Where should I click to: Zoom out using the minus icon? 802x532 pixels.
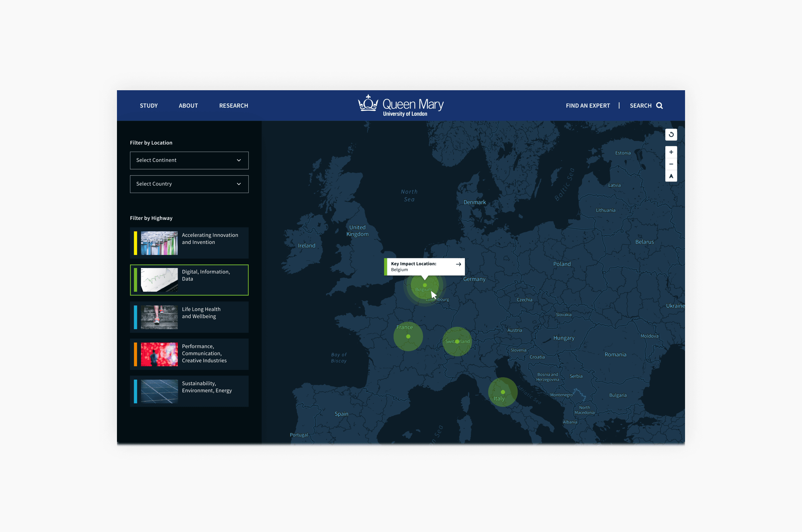671,164
